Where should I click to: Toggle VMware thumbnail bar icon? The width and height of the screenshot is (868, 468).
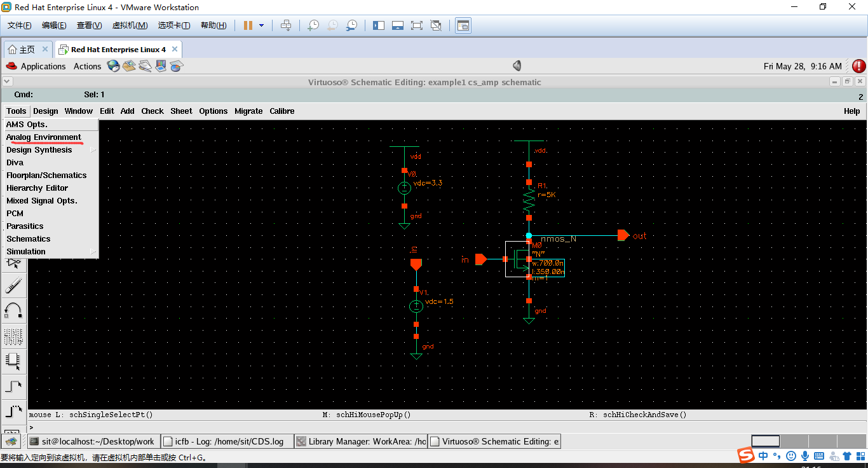(398, 25)
